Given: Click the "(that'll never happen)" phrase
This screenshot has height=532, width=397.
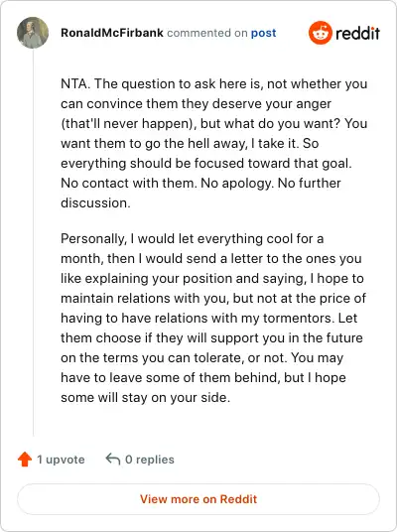Looking at the screenshot, I should [129, 123].
